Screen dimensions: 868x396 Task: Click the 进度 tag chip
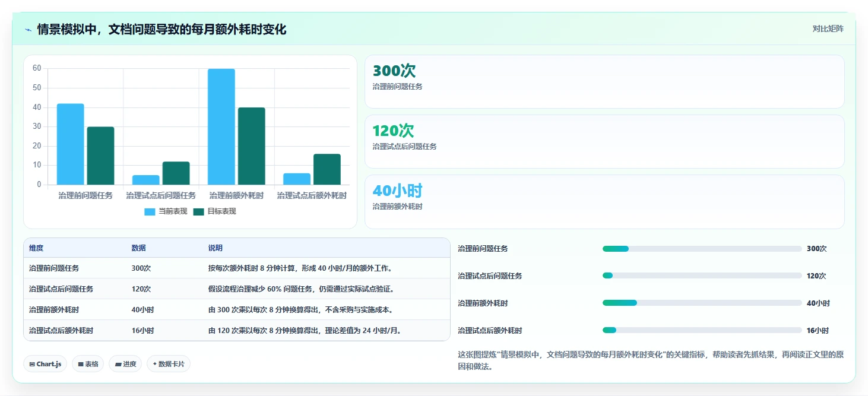125,364
